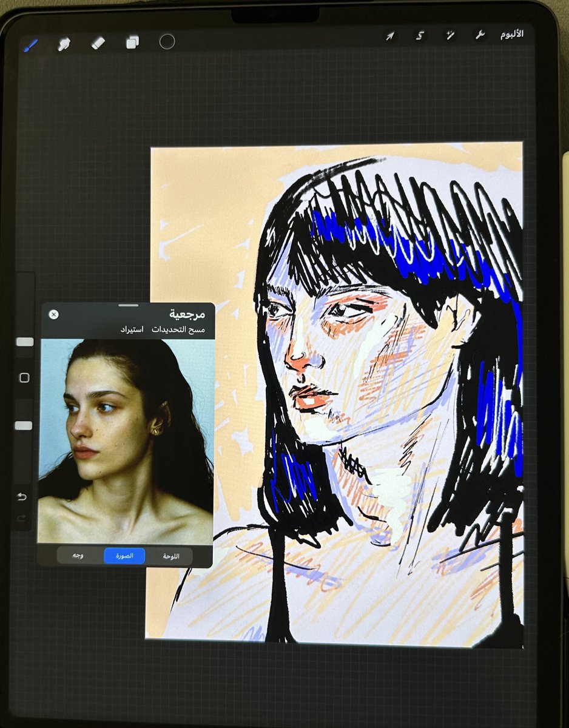Open the Layers panel
The height and width of the screenshot is (728, 569).
(132, 42)
